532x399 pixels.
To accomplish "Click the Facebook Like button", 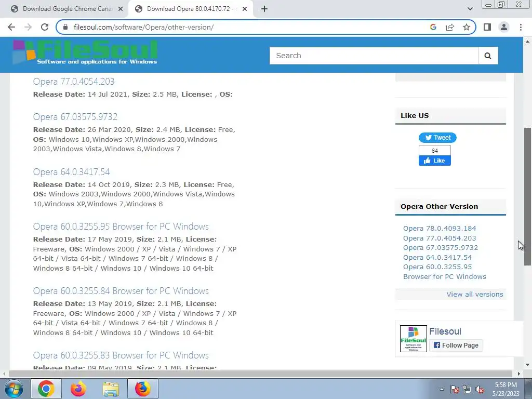I will point(435,161).
